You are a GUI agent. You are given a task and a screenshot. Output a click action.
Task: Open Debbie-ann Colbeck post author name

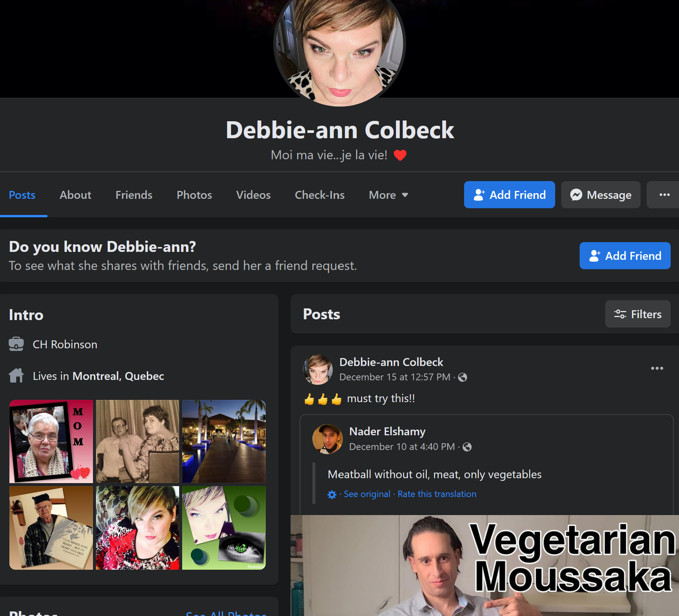click(x=391, y=362)
